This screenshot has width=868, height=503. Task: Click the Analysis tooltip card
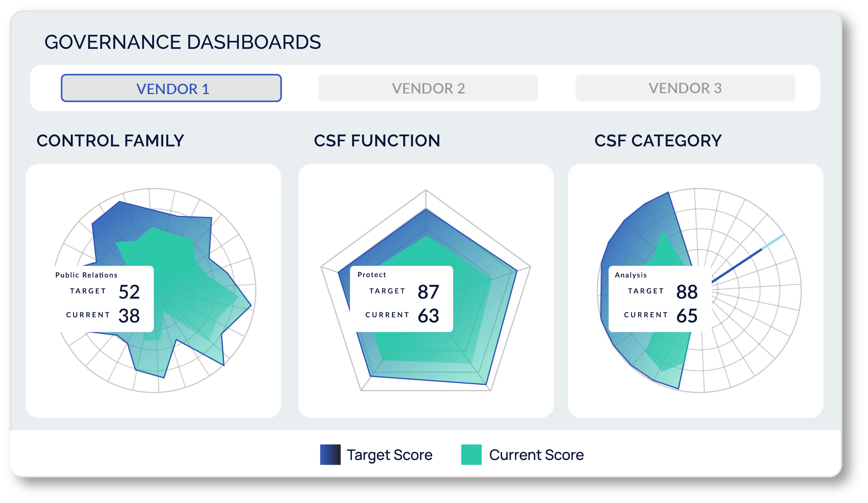(x=660, y=299)
